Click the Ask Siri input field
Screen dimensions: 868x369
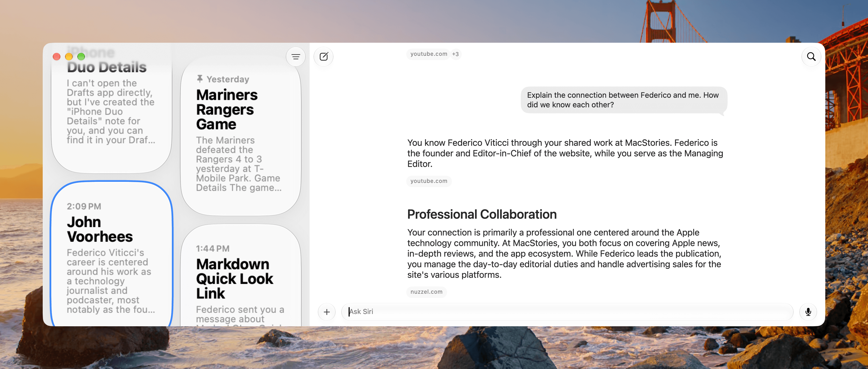tap(567, 312)
